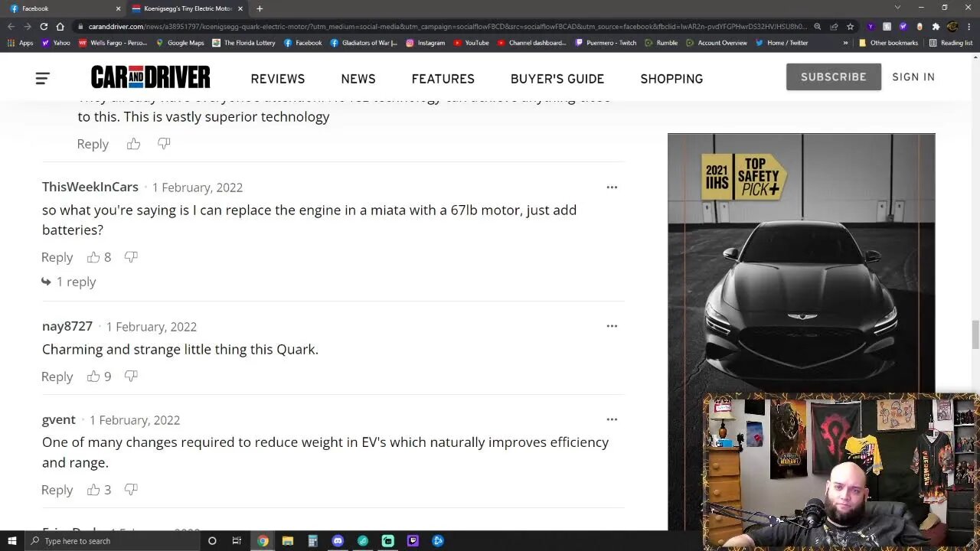This screenshot has height=551, width=980.
Task: Open File Explorer from the taskbar
Action: (x=288, y=541)
